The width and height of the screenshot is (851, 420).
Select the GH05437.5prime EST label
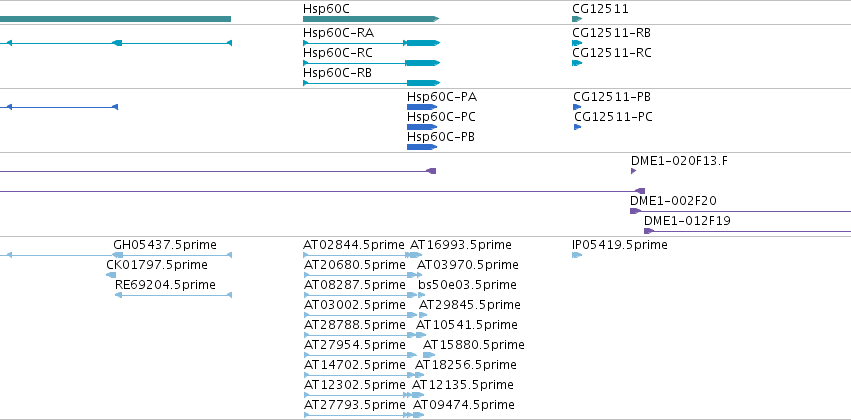[x=164, y=245]
